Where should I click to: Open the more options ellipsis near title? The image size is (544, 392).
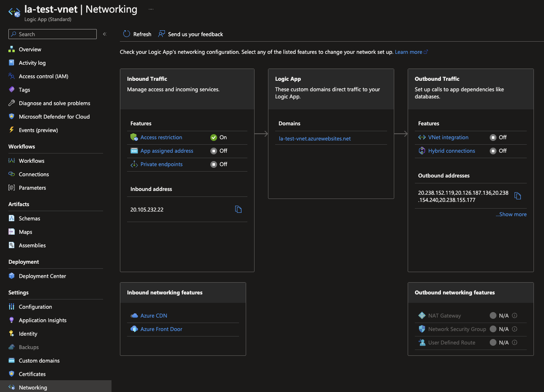coord(151,9)
